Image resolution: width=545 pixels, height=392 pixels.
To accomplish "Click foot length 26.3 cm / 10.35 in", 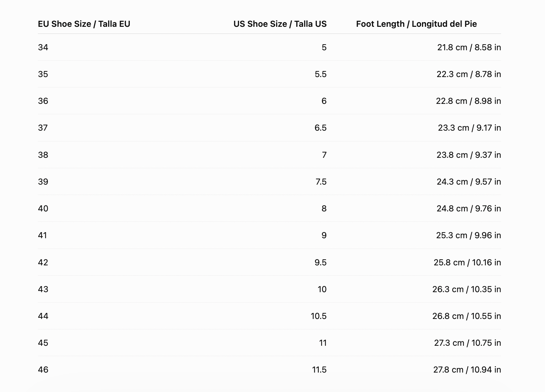I will tap(467, 289).
